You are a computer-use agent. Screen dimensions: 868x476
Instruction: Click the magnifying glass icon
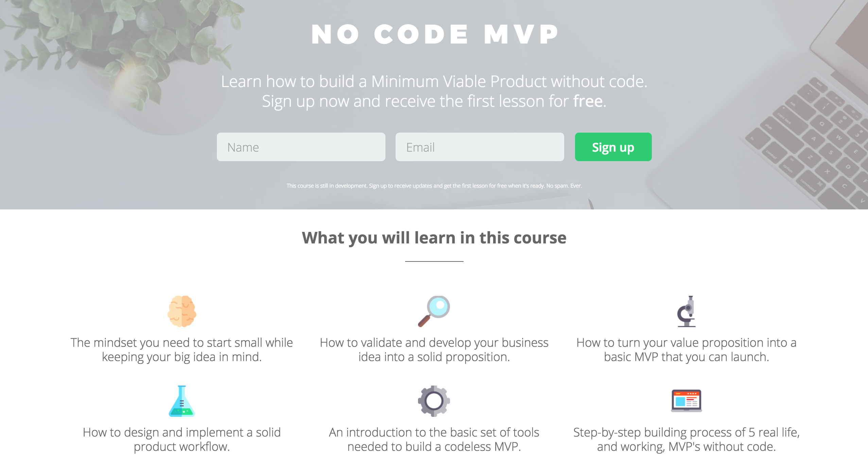click(434, 311)
